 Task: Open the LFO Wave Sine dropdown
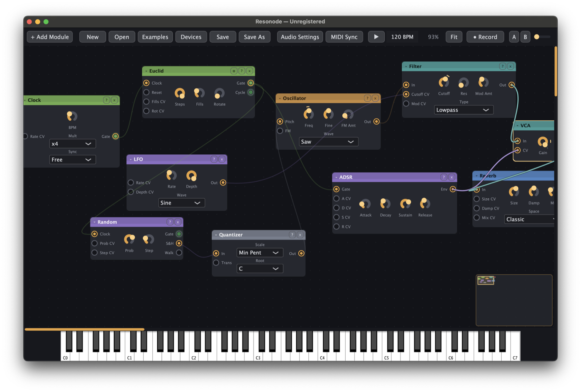181,203
